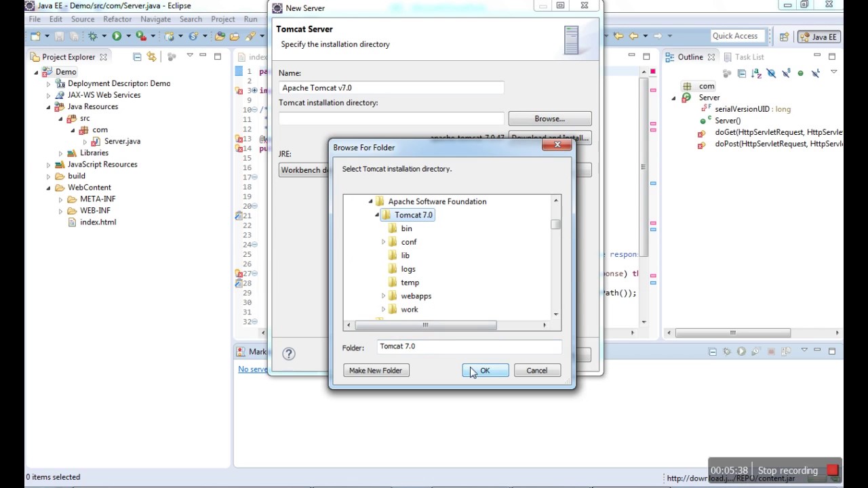Toggle Hide Local Types in Outline
The height and width of the screenshot is (488, 868).
point(816,73)
